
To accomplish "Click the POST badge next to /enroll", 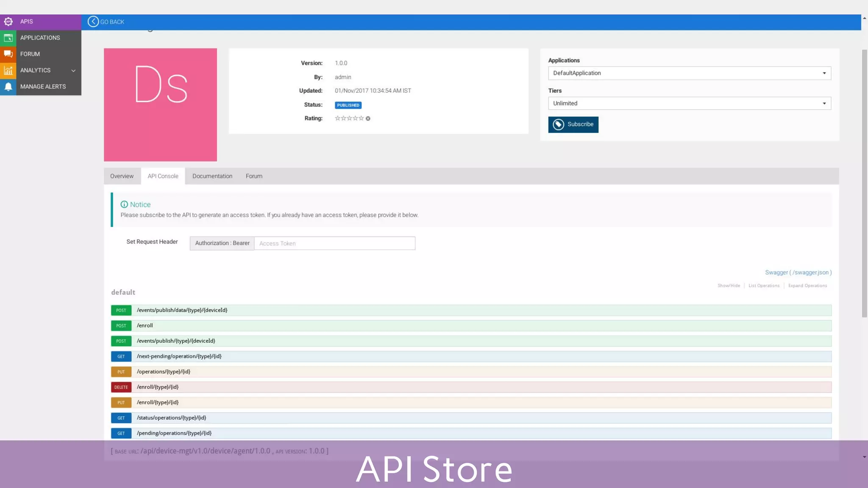I will 121,326.
